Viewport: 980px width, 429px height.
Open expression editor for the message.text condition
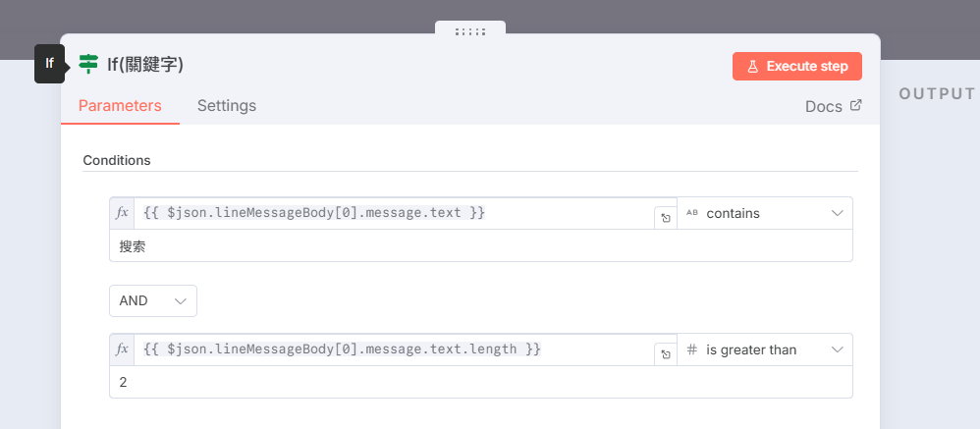click(x=666, y=218)
